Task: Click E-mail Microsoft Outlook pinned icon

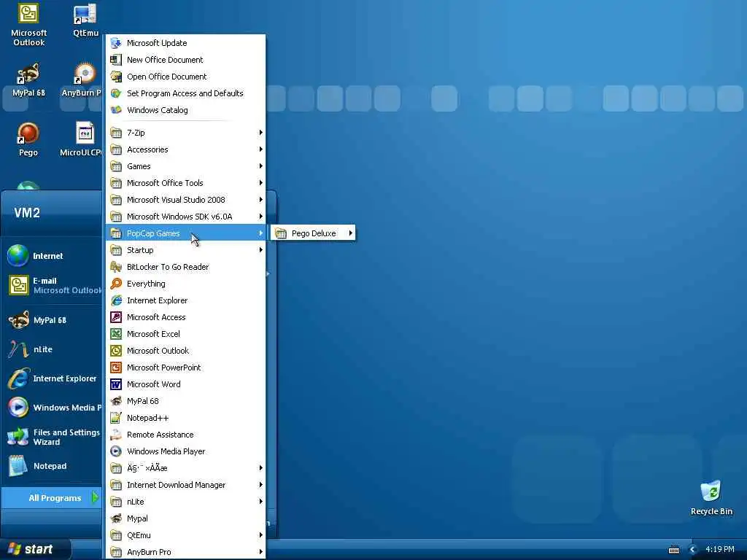Action: [x=18, y=285]
